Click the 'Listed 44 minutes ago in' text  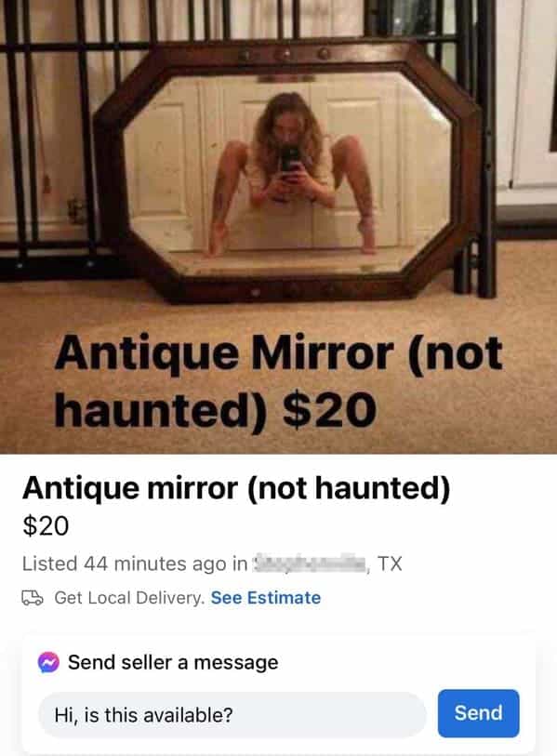(x=135, y=564)
